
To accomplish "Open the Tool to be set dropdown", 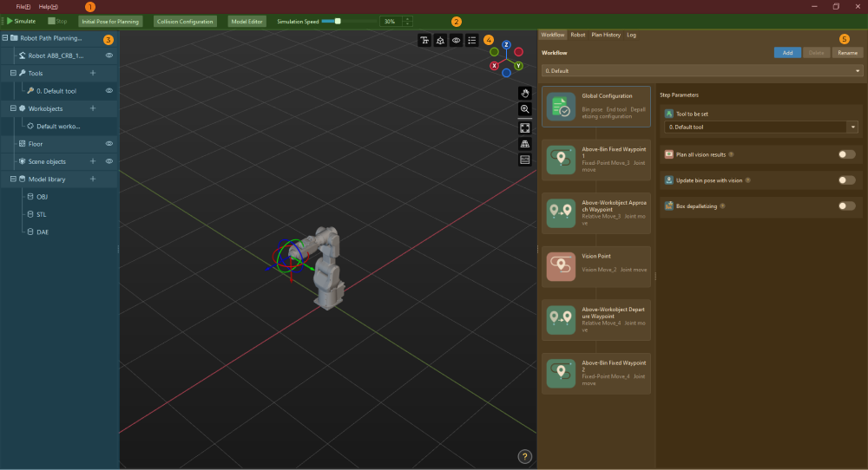I will click(853, 127).
